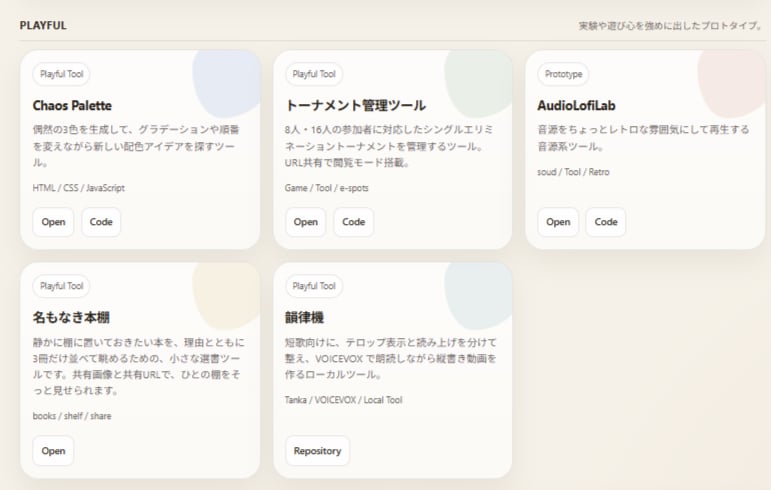Viewport: 771px width, 490px height.
Task: Click the トーナメント description mentioning URL共有
Action: [x=388, y=146]
